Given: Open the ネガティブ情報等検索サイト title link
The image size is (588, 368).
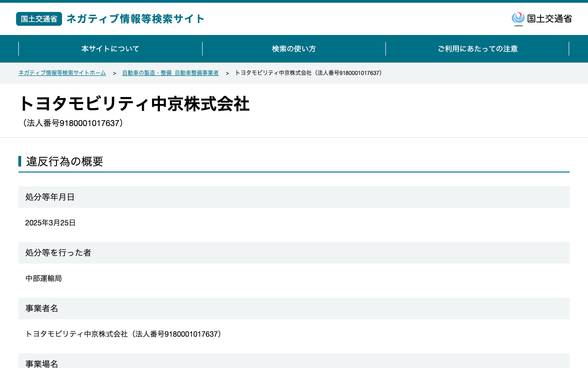Looking at the screenshot, I should (136, 19).
